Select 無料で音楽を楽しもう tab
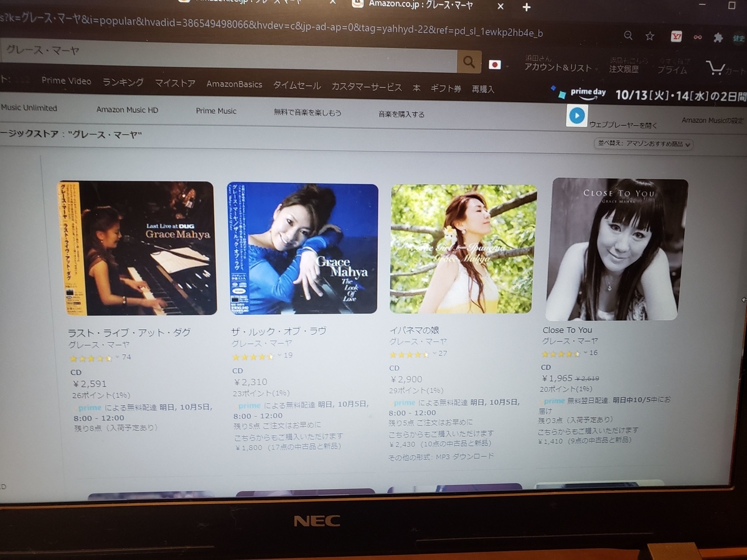This screenshot has width=747, height=560. point(308,113)
